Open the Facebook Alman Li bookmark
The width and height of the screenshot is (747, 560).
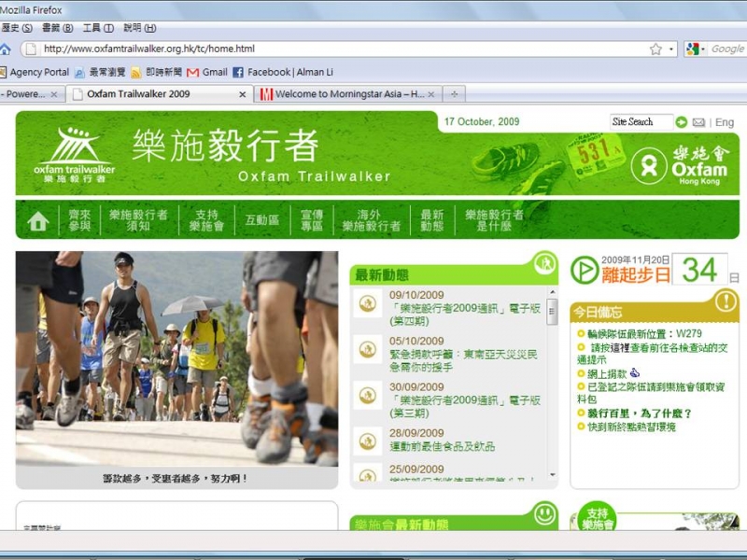coord(283,72)
